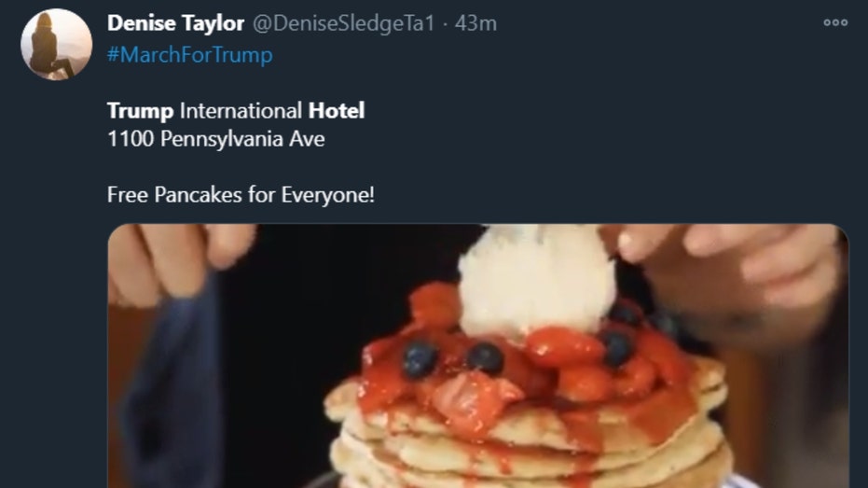Click the 1100 Pennsylvania Ave address line
The image size is (868, 488).
[216, 139]
